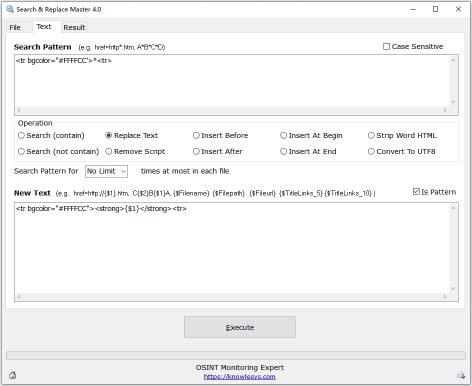
Task: Click New Text horizontal scrollbar left arrow
Action: 19,296
